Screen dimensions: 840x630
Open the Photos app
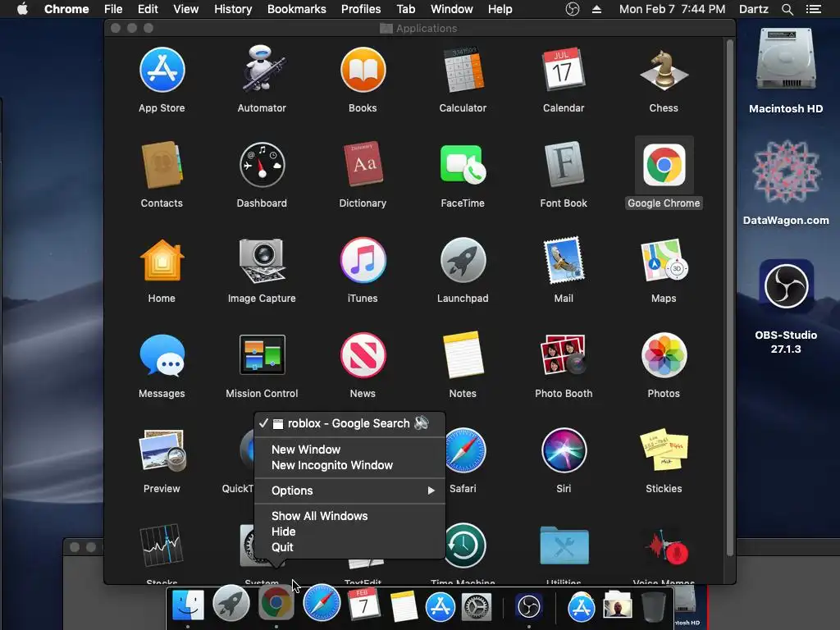pos(664,355)
